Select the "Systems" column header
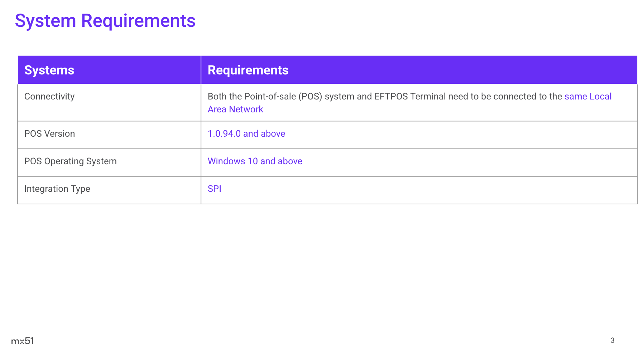Screen dimensions: 644x355 pyautogui.click(x=49, y=70)
